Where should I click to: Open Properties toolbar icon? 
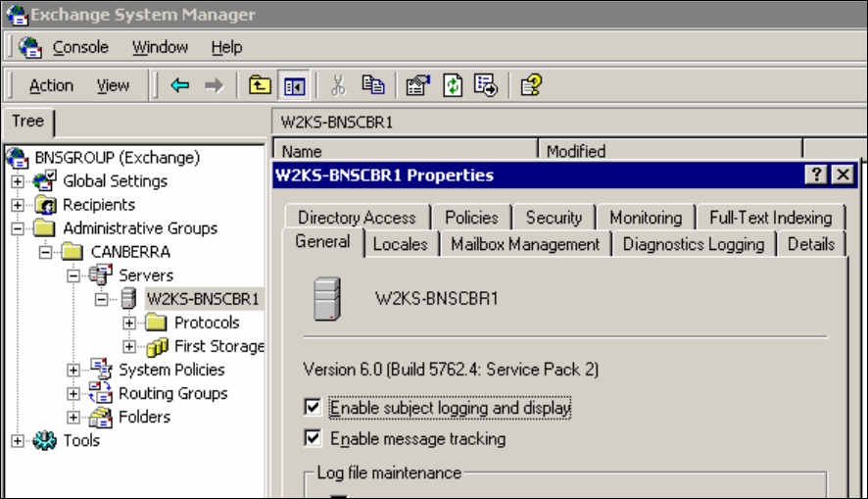coord(418,85)
